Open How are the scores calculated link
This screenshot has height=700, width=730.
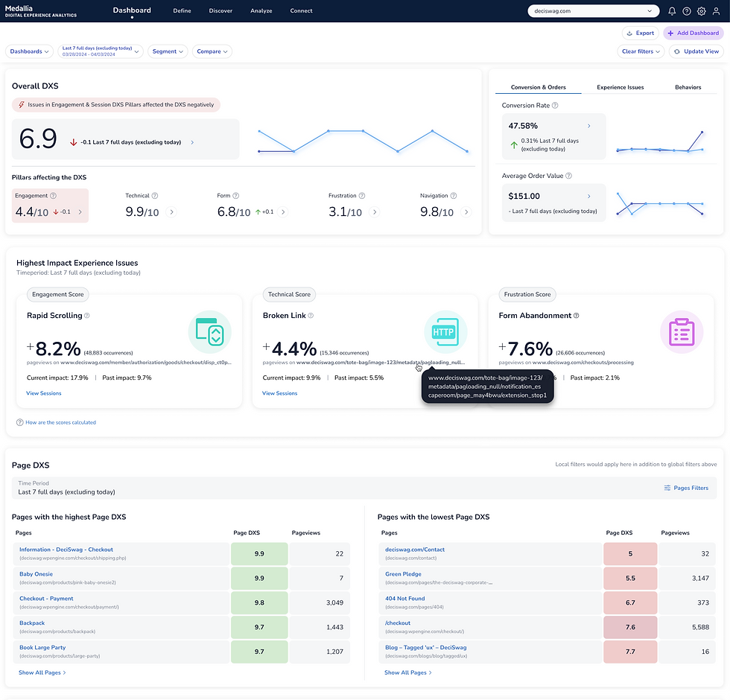click(x=60, y=423)
